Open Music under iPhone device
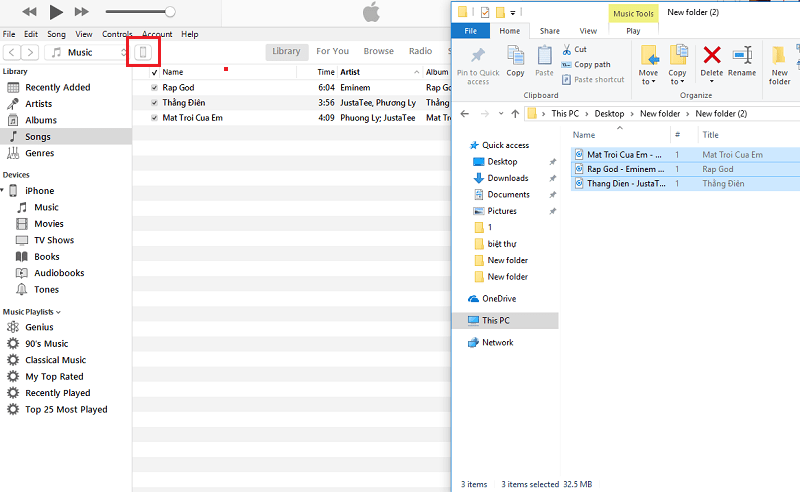Viewport: 800px width, 492px height. pyautogui.click(x=46, y=207)
